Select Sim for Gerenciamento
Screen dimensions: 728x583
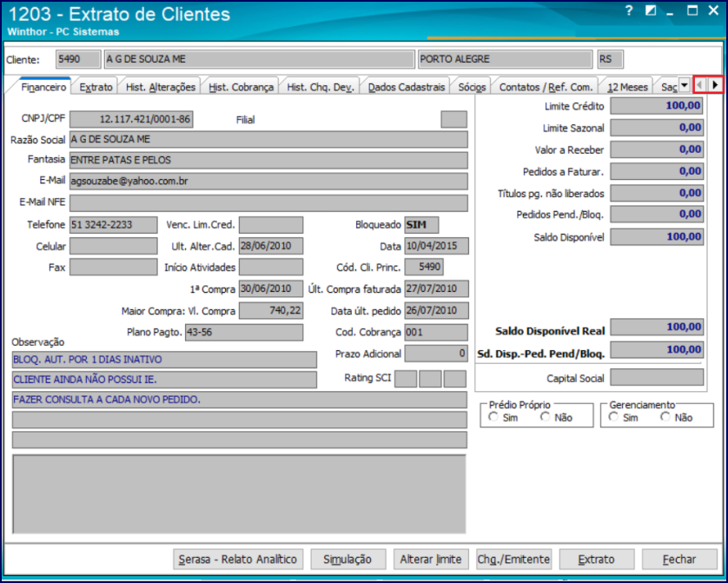coord(613,417)
